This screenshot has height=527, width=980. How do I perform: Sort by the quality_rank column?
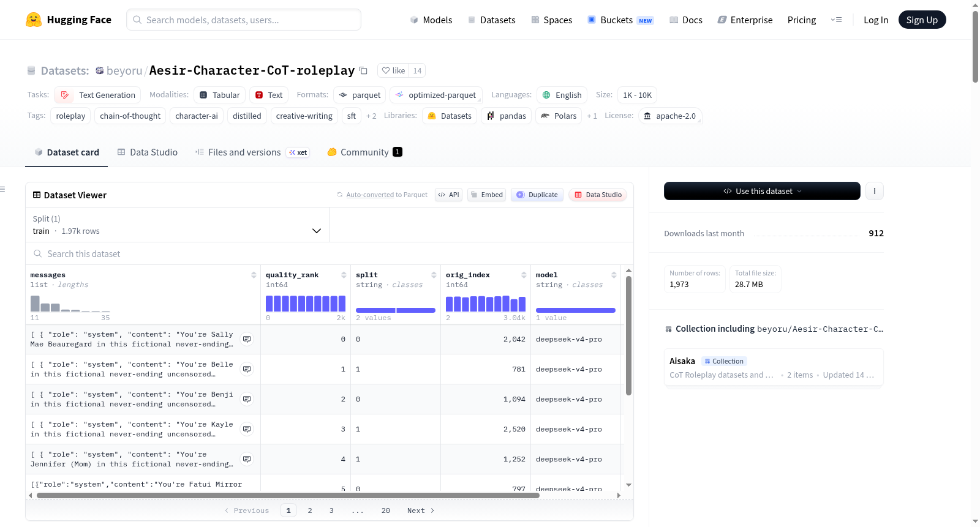[x=344, y=275]
